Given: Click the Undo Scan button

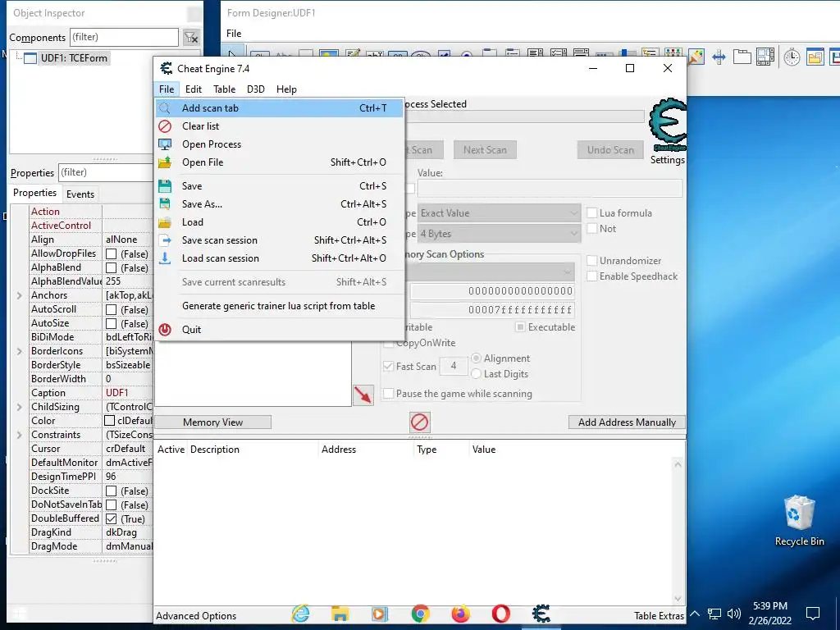Looking at the screenshot, I should 610,150.
